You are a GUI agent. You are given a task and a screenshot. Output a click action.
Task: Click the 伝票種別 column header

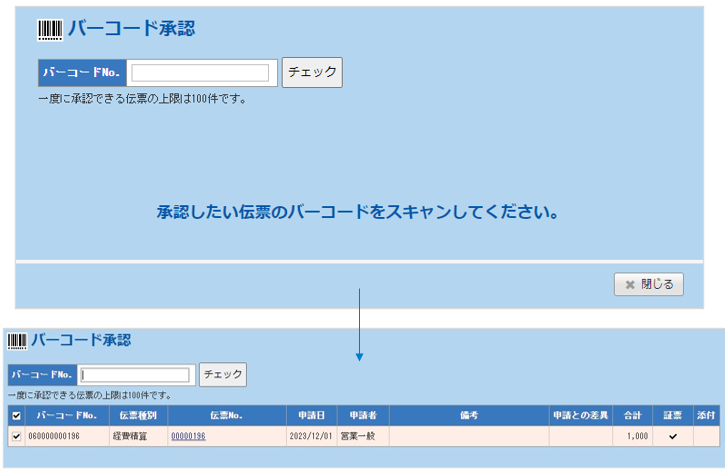(x=138, y=415)
